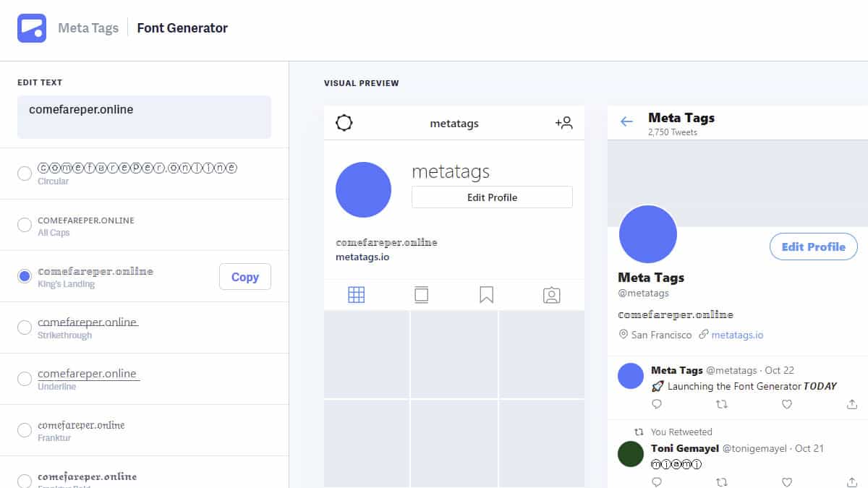
Task: Open the Instagram tagged photos icon
Action: tap(551, 295)
